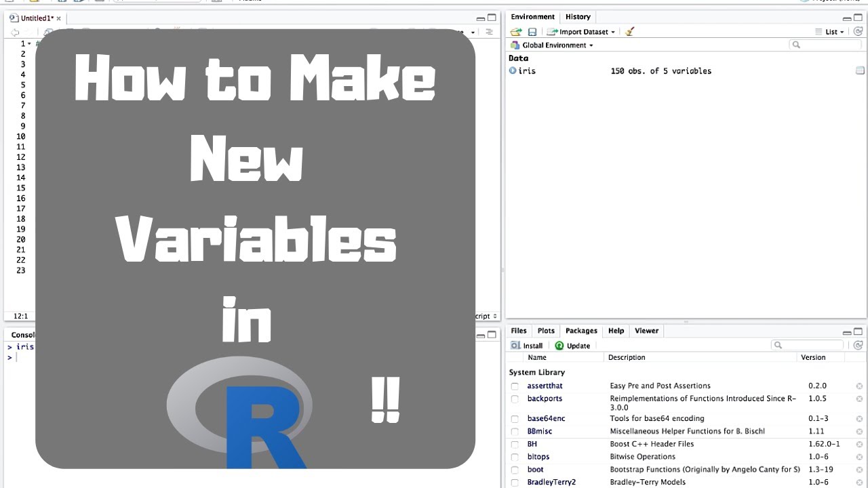Image resolution: width=868 pixels, height=488 pixels.
Task: Check the base64enc package checkbox
Action: [515, 419]
